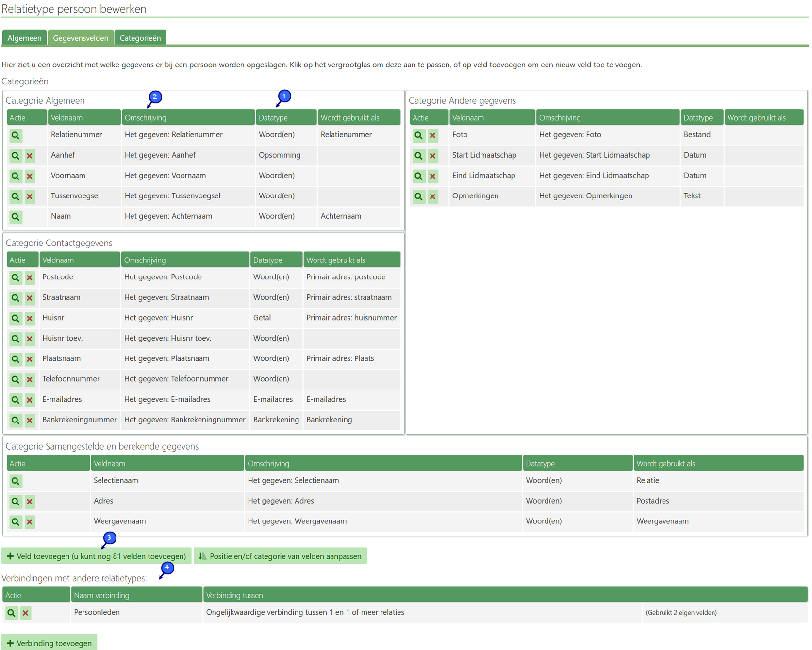Switch to the Gegevensvelden tab
The width and height of the screenshot is (812, 650).
click(81, 38)
